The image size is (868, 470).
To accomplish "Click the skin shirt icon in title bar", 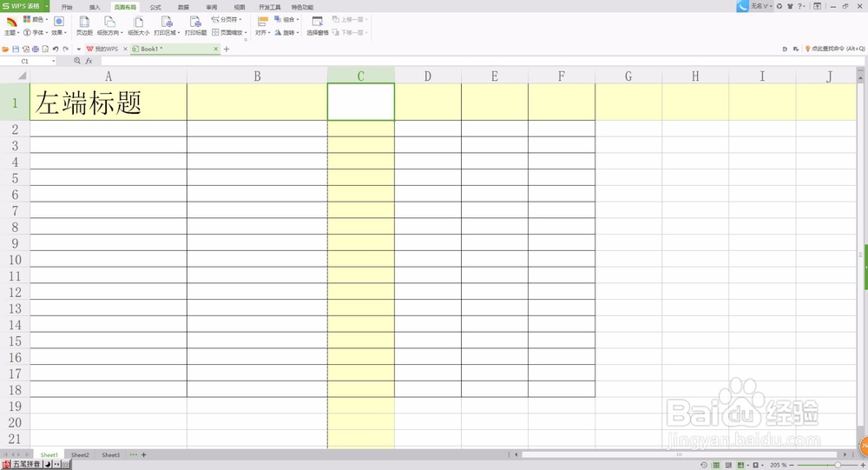I will coord(790,6).
